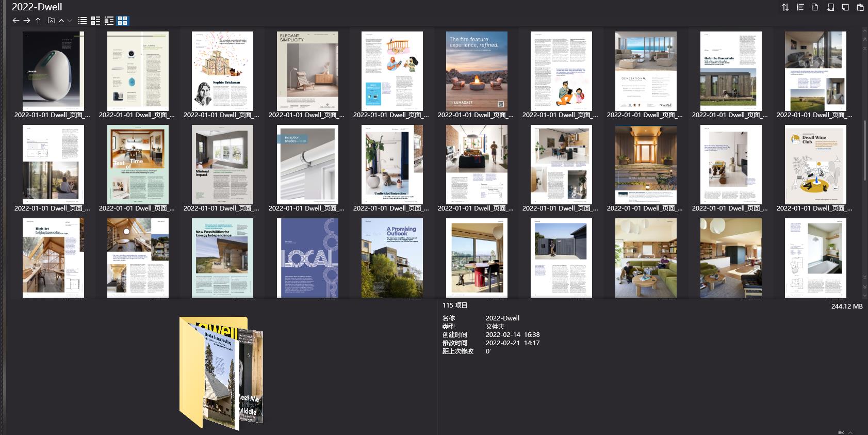The image size is (868, 435).
Task: Click the dashed page select icon
Action: (x=815, y=7)
